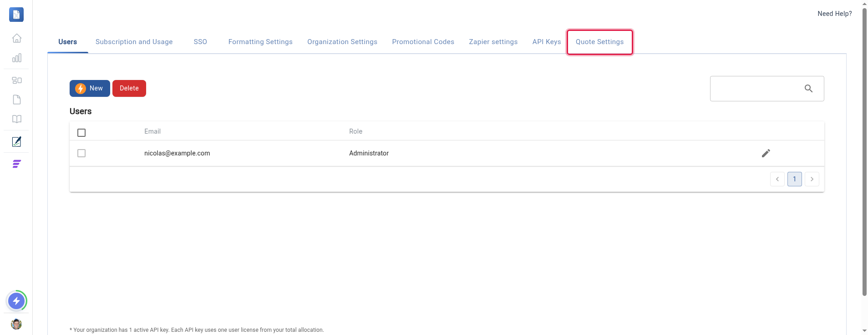This screenshot has height=335, width=868.
Task: Tick the checkbox for nicolas@example.com
Action: (x=81, y=153)
